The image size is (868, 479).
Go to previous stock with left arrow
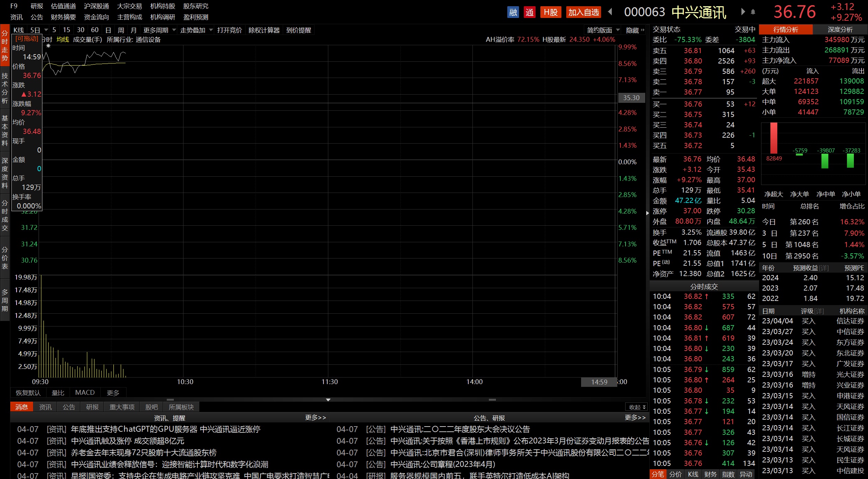click(x=610, y=12)
